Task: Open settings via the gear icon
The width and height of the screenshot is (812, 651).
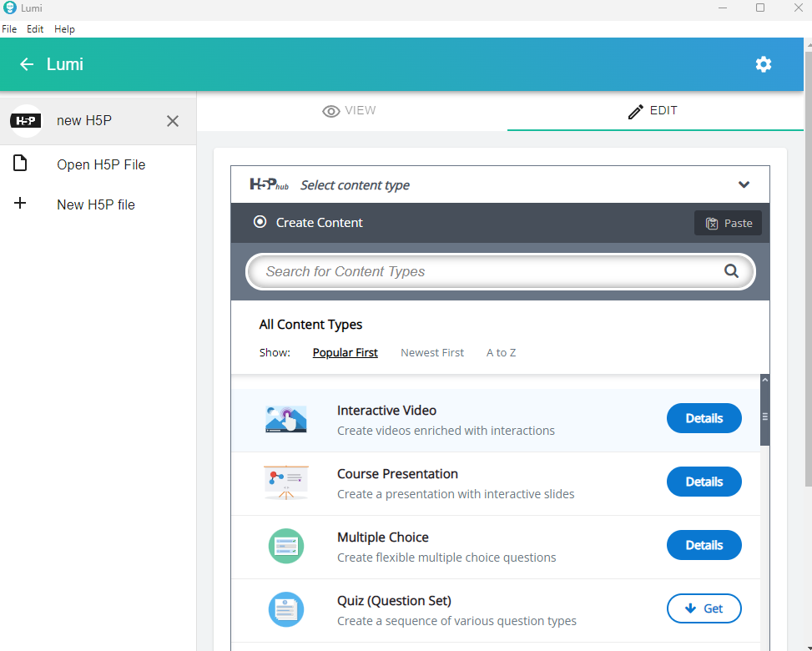Action: 763,64
